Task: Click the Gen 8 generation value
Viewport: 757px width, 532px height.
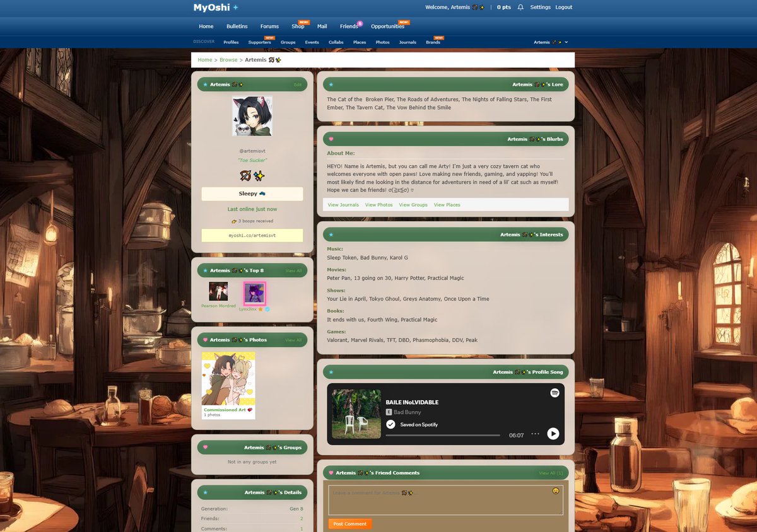Action: coord(296,509)
